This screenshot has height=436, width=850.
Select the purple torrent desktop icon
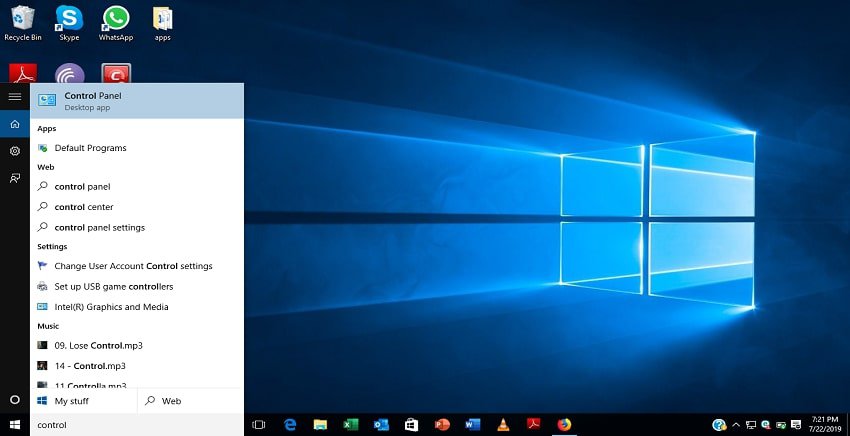click(69, 73)
